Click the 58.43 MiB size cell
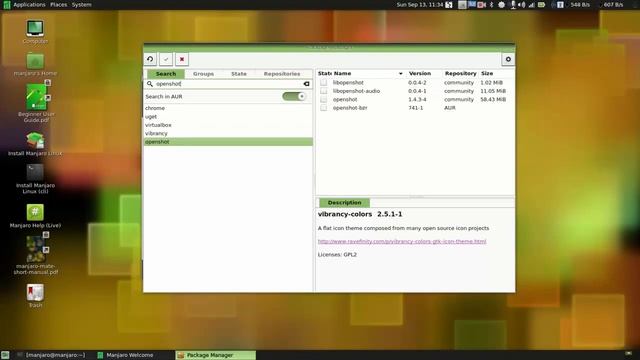 click(493, 100)
